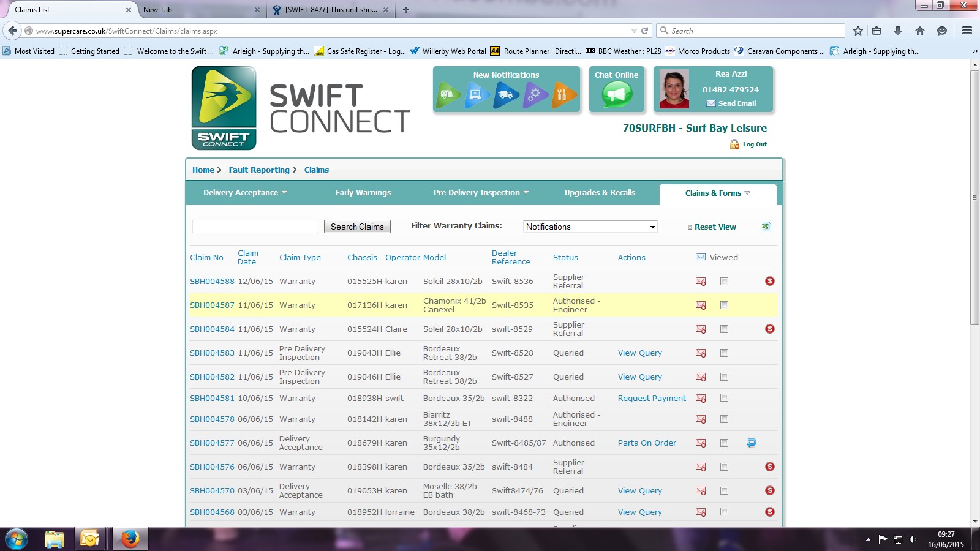Switch to Upgrades & Recalls tab
Viewport: 980px width, 551px height.
600,192
